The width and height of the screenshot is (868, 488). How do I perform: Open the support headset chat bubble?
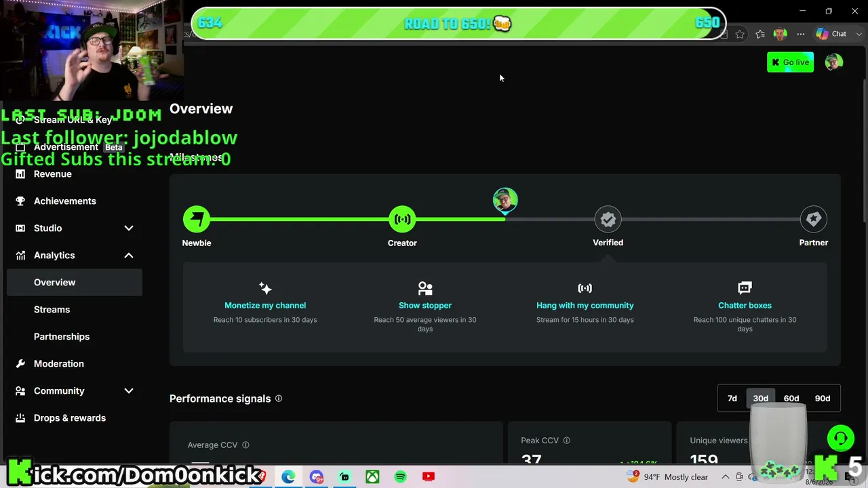pos(840,439)
